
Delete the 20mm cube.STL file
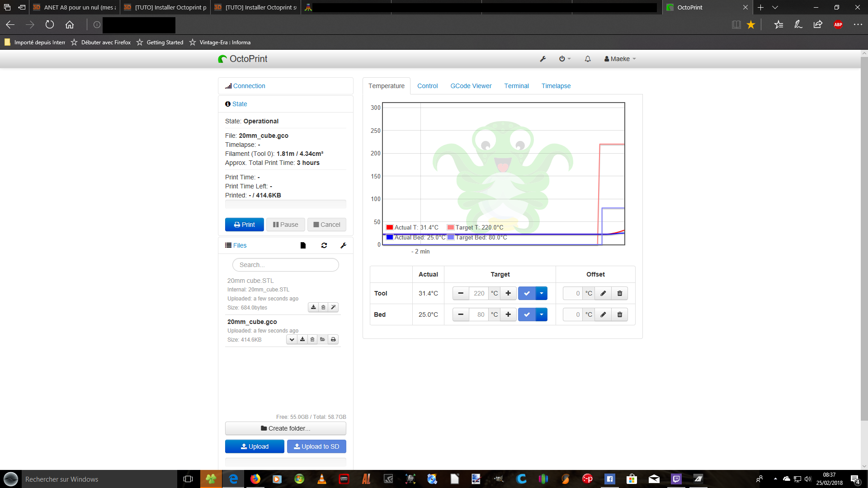[x=323, y=307]
